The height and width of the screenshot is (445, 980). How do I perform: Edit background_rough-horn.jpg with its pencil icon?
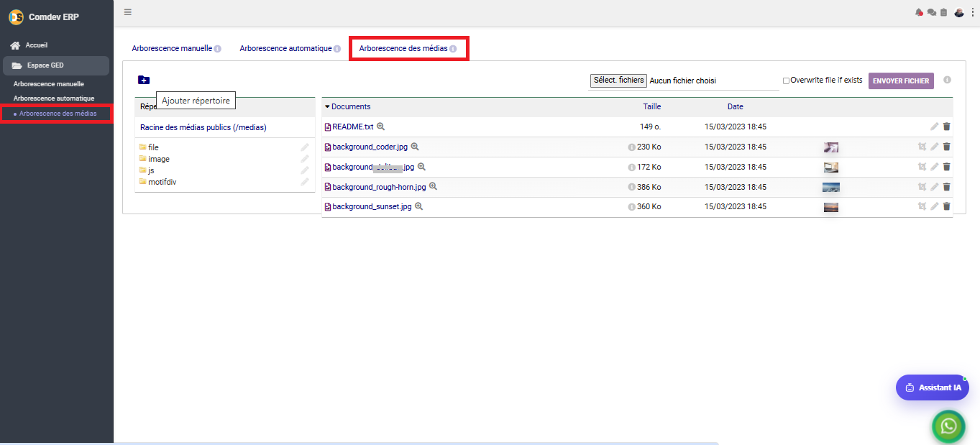point(935,187)
